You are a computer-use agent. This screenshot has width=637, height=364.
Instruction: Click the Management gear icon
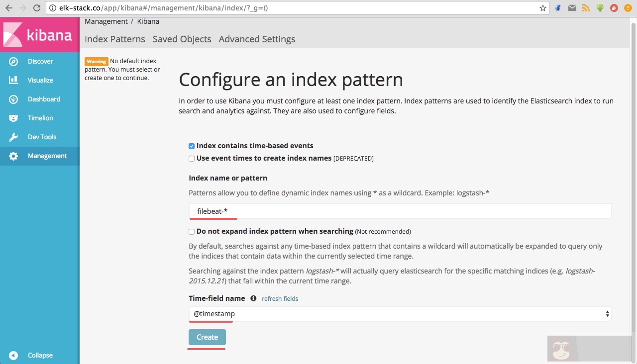pyautogui.click(x=13, y=156)
